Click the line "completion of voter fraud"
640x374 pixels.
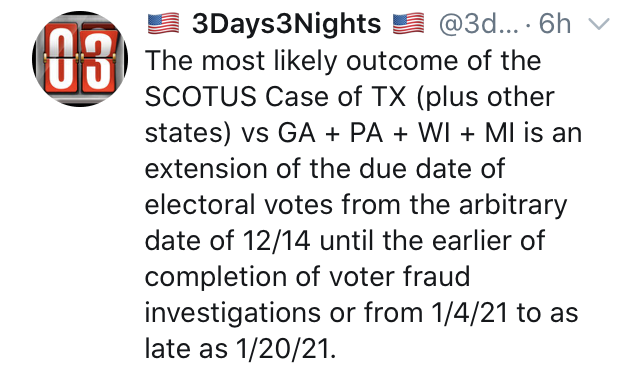click(308, 278)
